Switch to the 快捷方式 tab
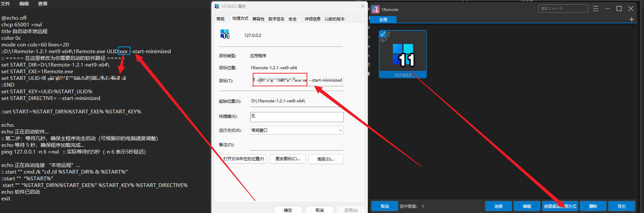Screen dimensions: 644x213 pos(240,18)
